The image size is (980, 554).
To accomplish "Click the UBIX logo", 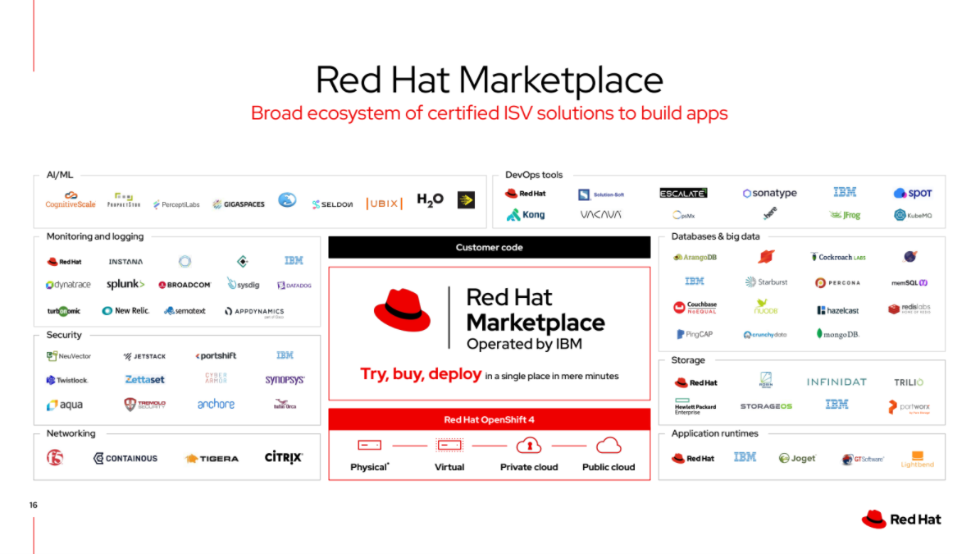I will (384, 204).
